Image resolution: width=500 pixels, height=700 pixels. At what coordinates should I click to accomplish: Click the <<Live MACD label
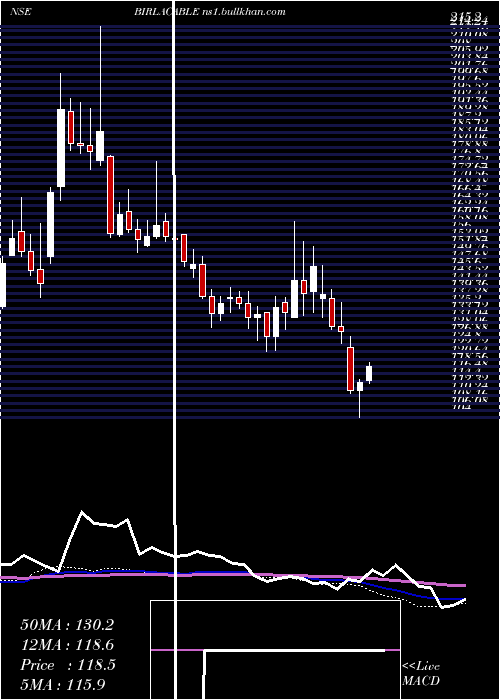tap(421, 674)
